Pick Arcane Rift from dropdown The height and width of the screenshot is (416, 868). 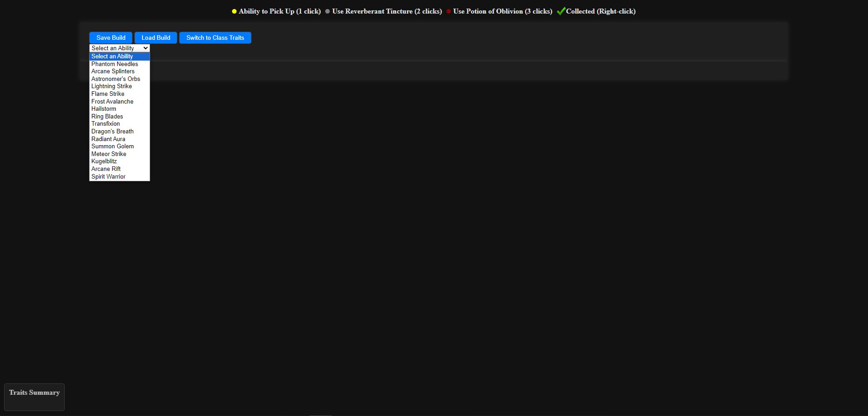click(119, 169)
